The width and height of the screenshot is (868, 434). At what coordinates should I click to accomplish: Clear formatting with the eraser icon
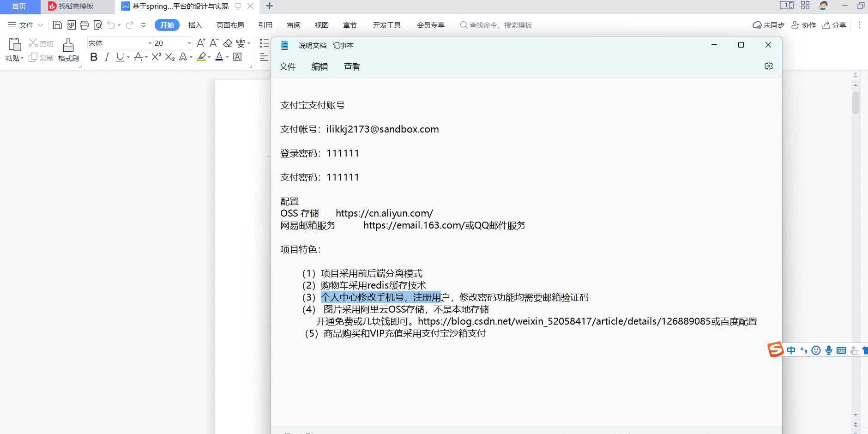[228, 43]
